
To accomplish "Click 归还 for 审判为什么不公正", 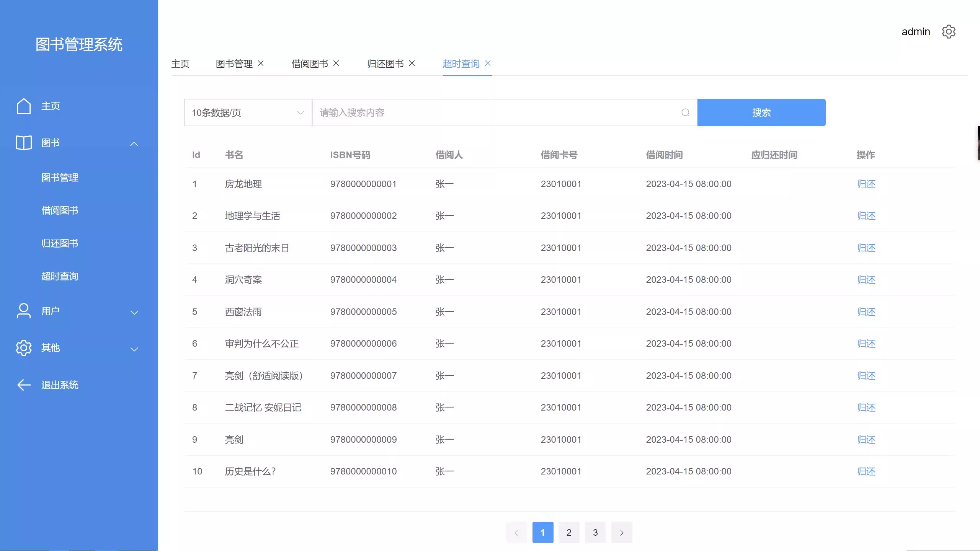I will pyautogui.click(x=866, y=344).
